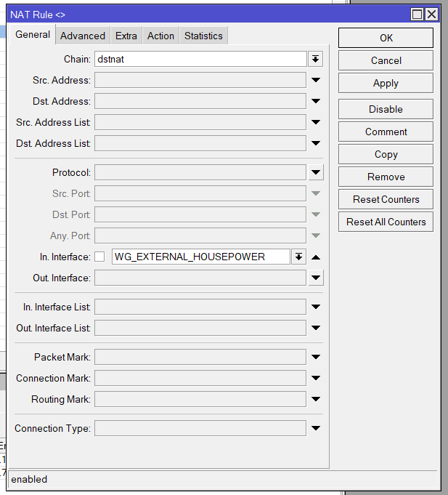Expand the Src. Address List field
Screen dimensions: 448x495
[316, 122]
